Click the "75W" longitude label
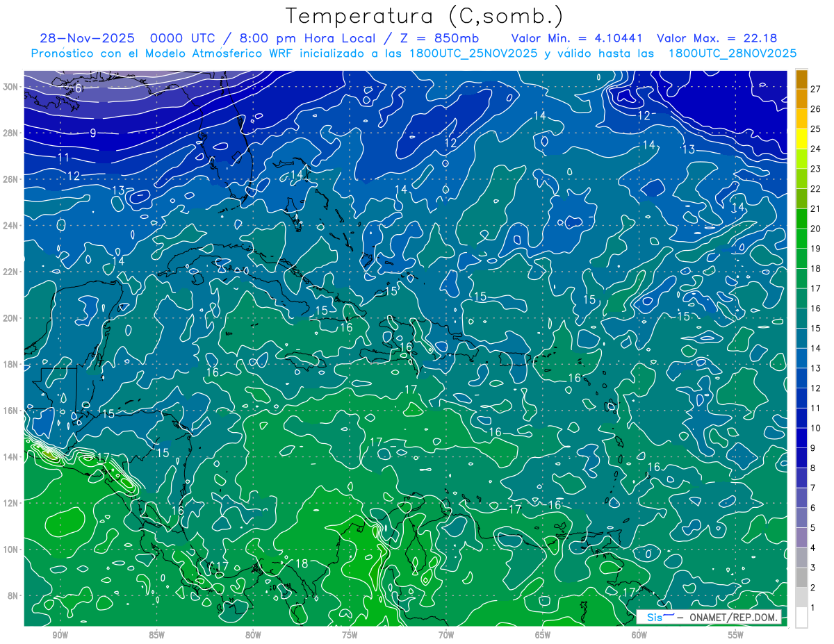The image size is (834, 644). pos(350,636)
